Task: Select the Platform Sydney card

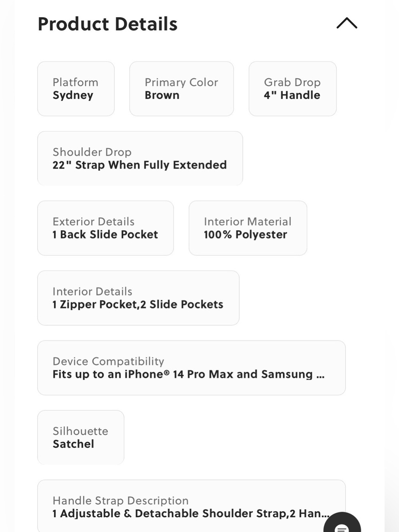Action: pyautogui.click(x=76, y=89)
